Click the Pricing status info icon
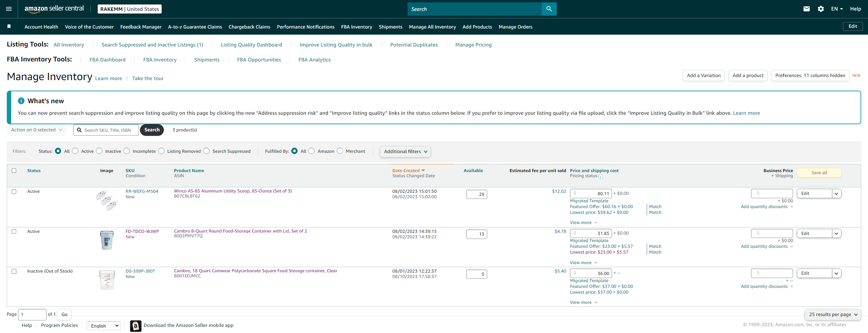 point(600,176)
